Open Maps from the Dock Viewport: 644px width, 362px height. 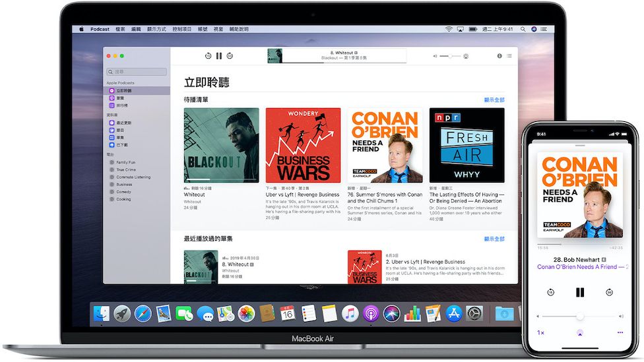(226, 314)
